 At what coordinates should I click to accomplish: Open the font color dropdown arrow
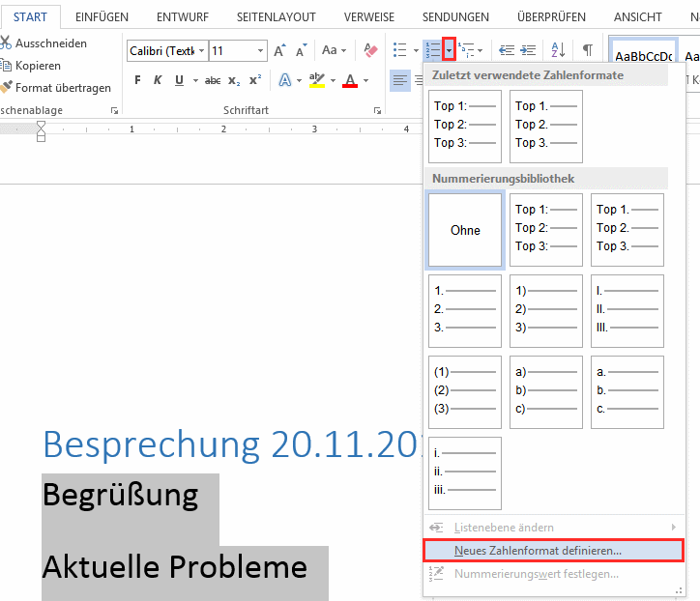click(x=366, y=81)
